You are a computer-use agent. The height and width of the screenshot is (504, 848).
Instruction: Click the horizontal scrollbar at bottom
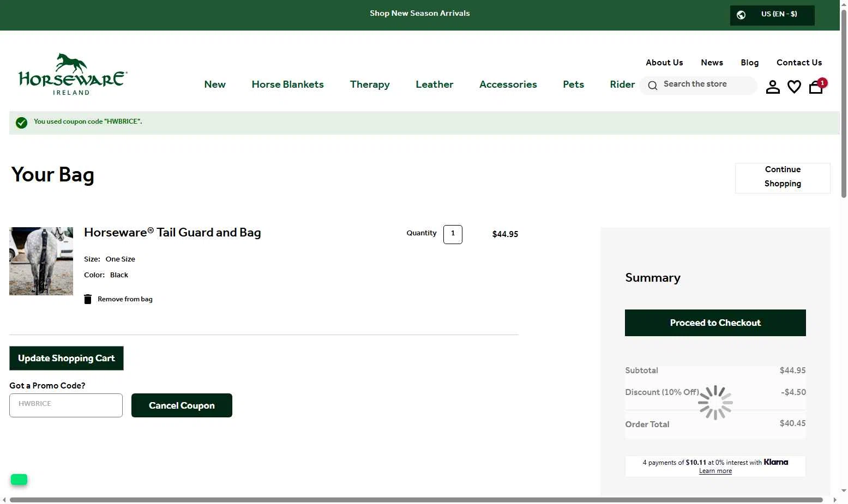click(416, 500)
